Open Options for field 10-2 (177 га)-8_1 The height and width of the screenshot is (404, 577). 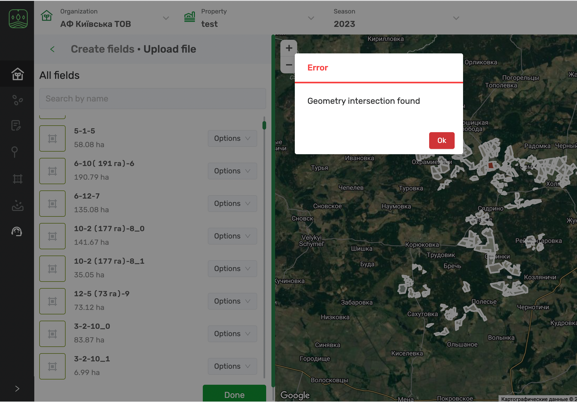(232, 269)
